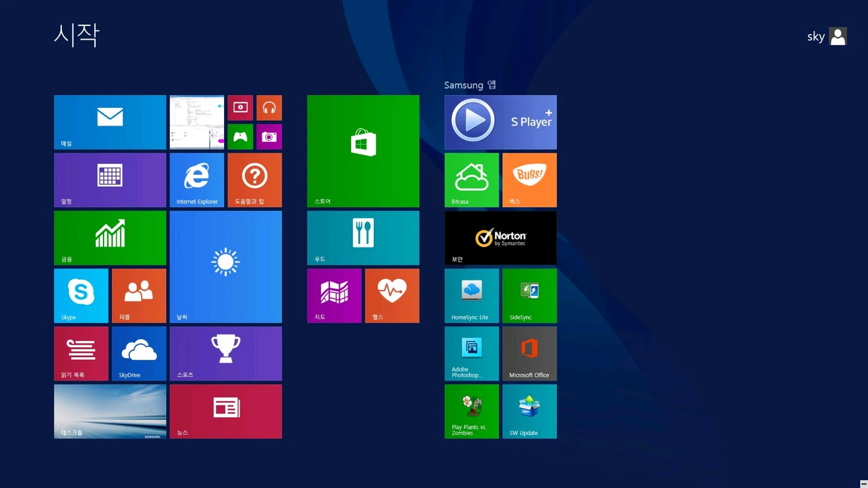Play Plants vs. Zombies tile
868x488 pixels.
(x=471, y=411)
